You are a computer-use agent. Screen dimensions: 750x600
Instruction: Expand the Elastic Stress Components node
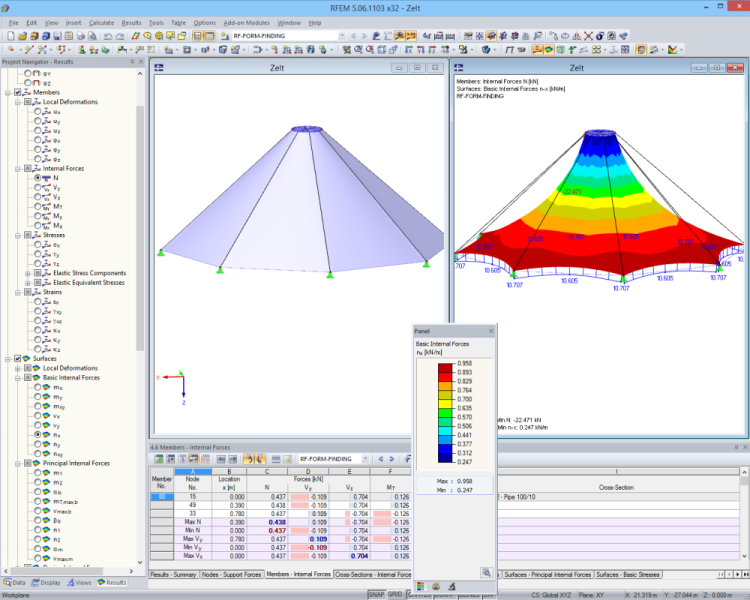pos(27,273)
